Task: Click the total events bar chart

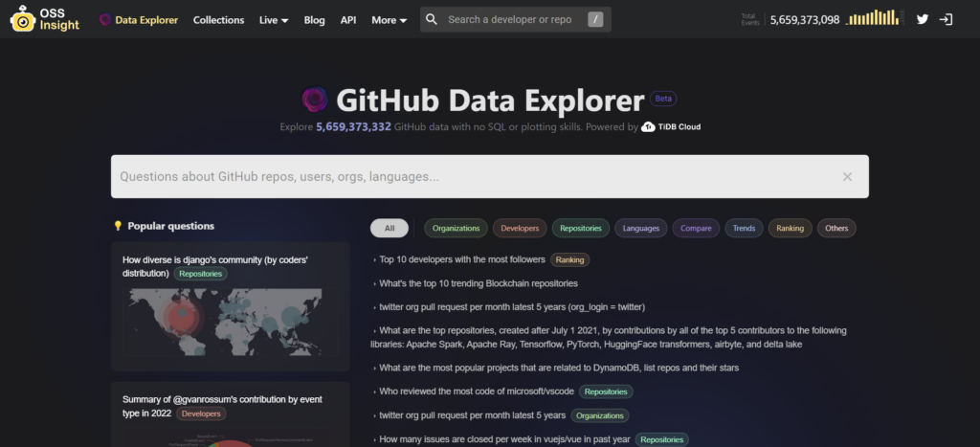Action: 873,17
